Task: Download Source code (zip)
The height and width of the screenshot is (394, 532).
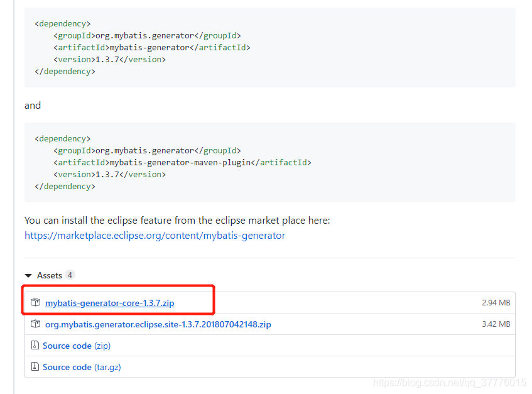Action: [x=77, y=346]
